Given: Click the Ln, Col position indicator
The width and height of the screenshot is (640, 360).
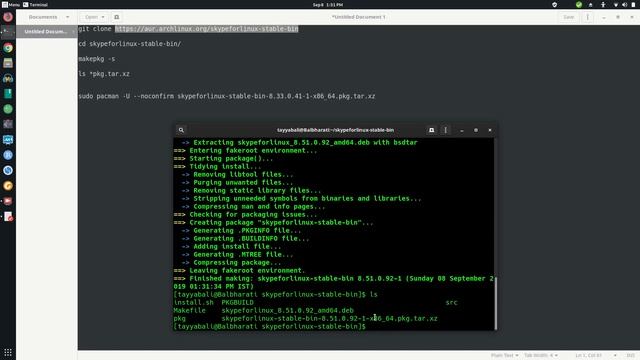Looking at the screenshot, I should coord(589,356).
